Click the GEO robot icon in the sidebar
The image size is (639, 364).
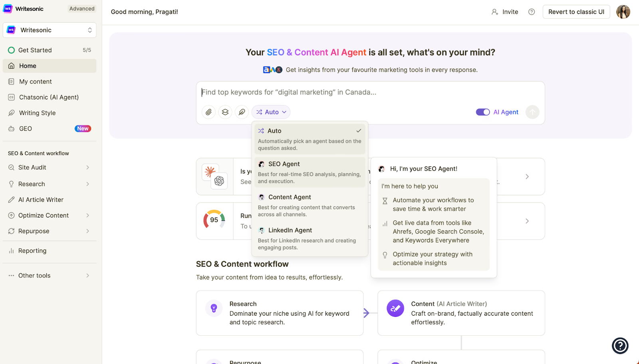point(12,129)
